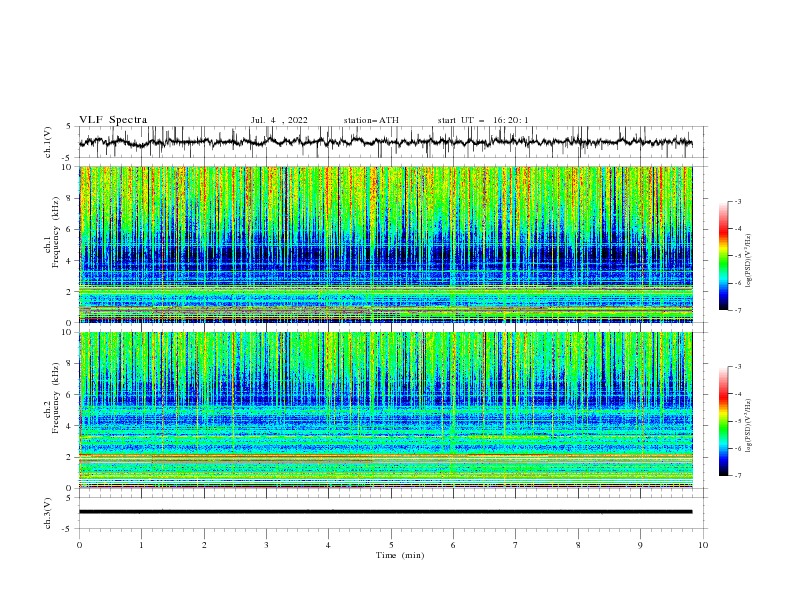Click the ch.2 spectrogram color bar

click(723, 421)
